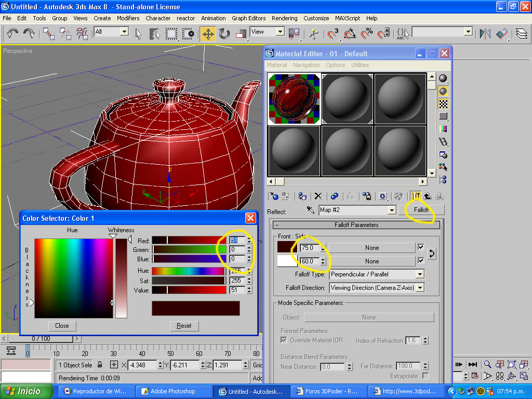
Task: Click spinner beside the 75.0 field
Action: 323,248
